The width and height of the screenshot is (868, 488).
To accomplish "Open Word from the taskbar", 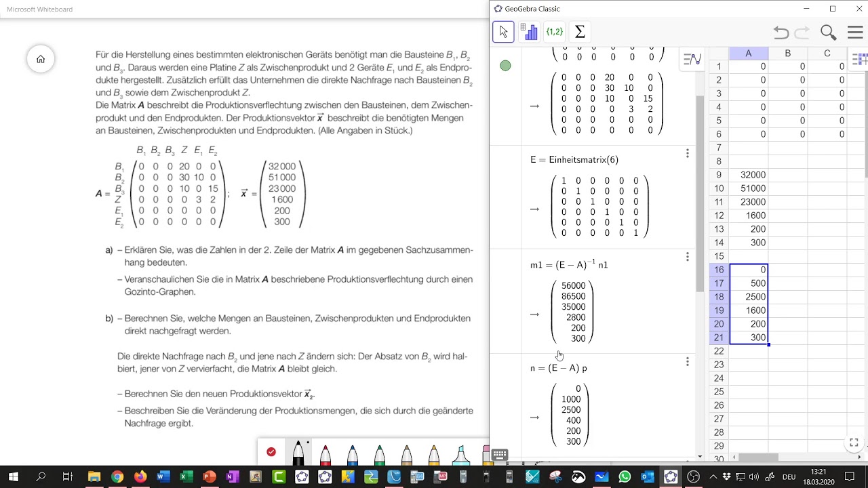I will click(x=163, y=477).
